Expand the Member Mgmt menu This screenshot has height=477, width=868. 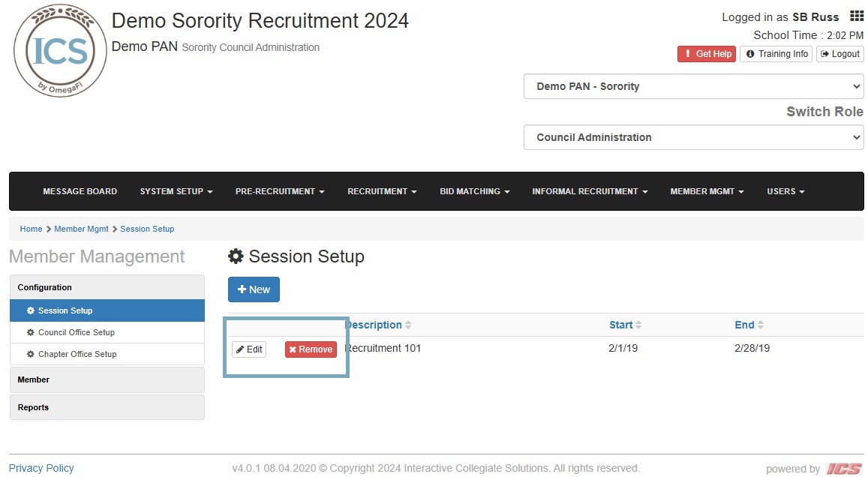[x=706, y=191]
